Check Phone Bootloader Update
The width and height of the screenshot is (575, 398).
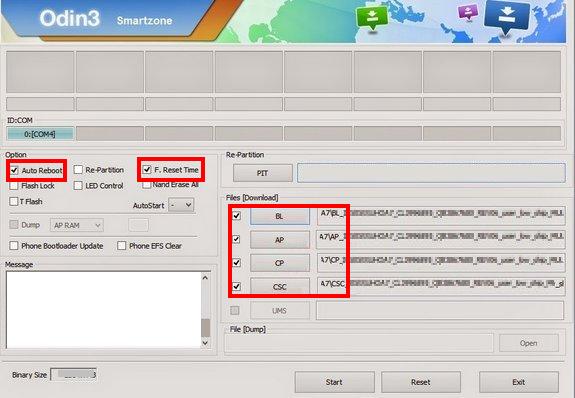point(14,246)
